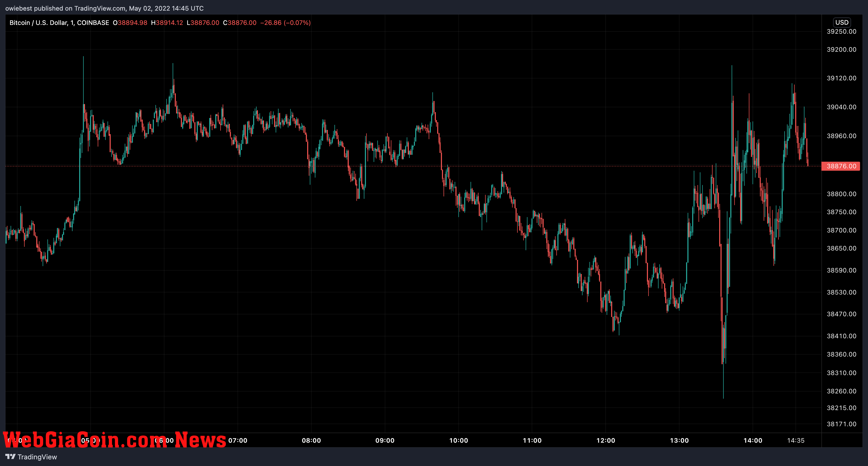The image size is (868, 466).
Task: Click the change value −26.86 (−0.07%)
Action: [x=285, y=23]
